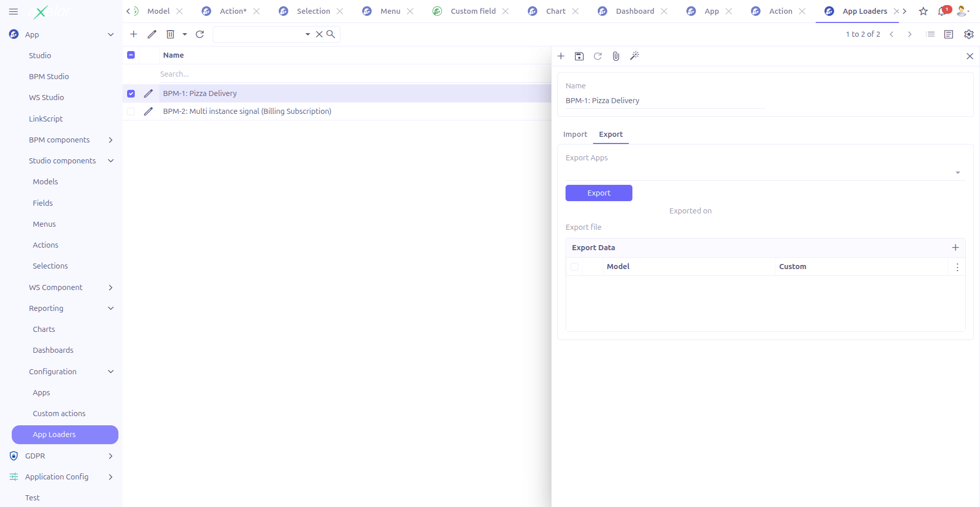Select the BPM-2: Multi instance signal row text

pos(247,111)
